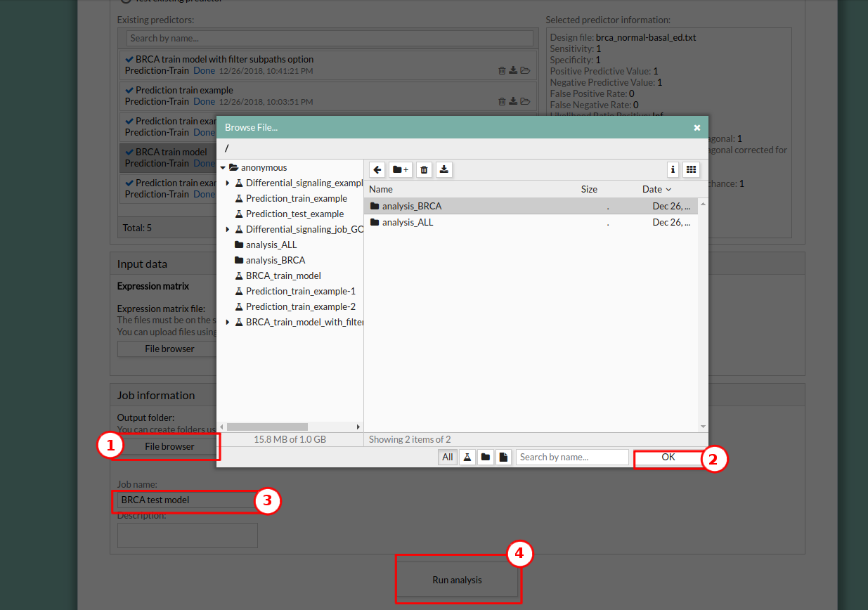Show file info with the 'i' icon
The height and width of the screenshot is (610, 868).
[673, 169]
